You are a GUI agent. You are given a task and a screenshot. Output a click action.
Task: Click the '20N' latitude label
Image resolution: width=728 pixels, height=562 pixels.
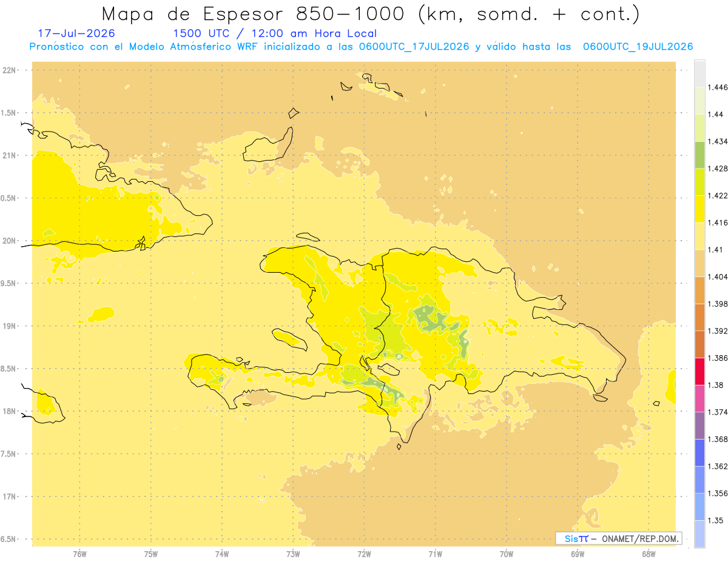pyautogui.click(x=10, y=241)
